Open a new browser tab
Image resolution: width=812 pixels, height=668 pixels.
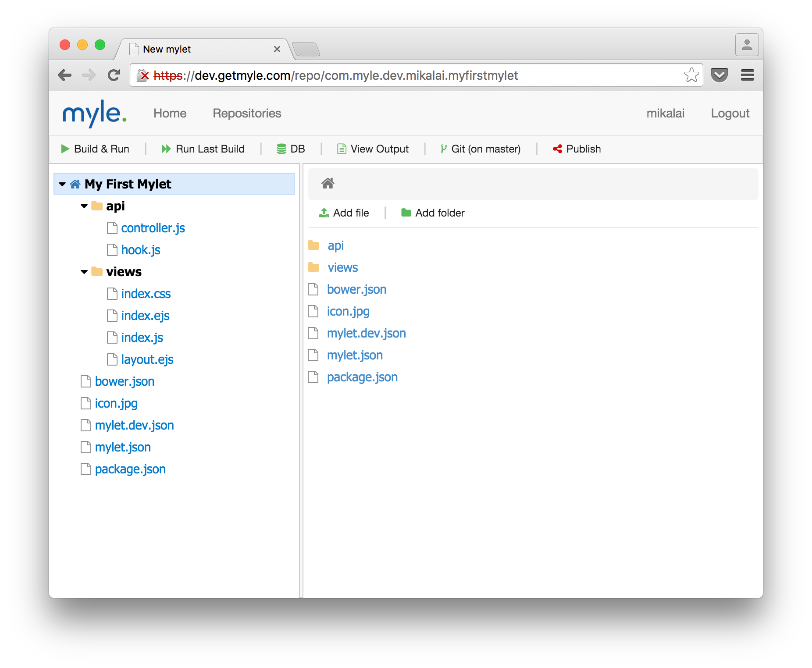306,49
